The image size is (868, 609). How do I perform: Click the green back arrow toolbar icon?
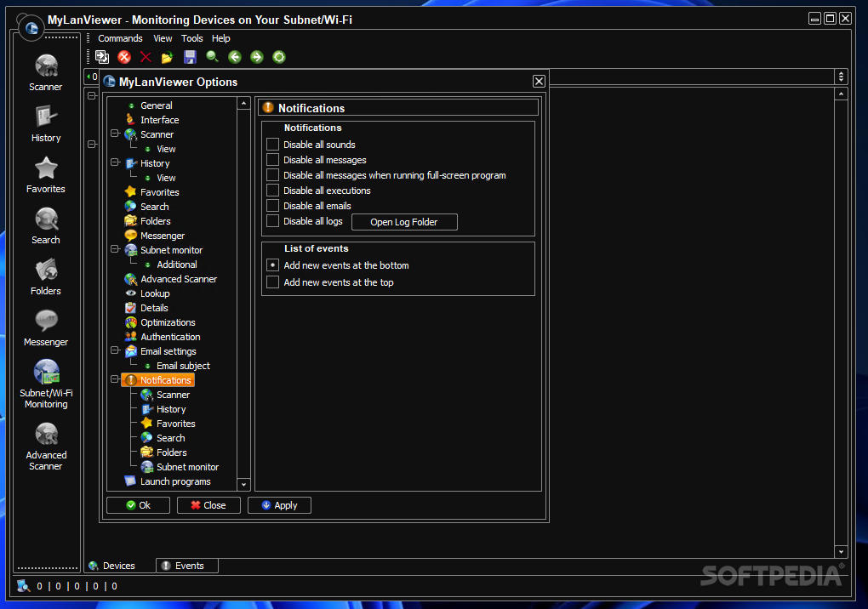(235, 56)
